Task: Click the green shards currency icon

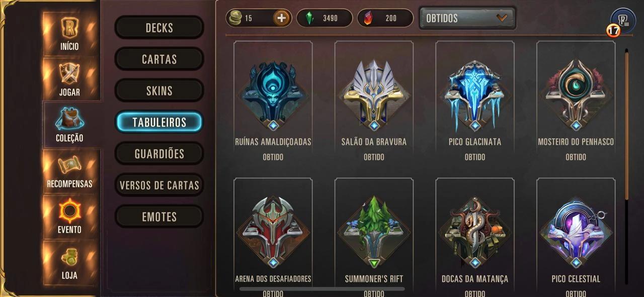Action: (x=310, y=19)
